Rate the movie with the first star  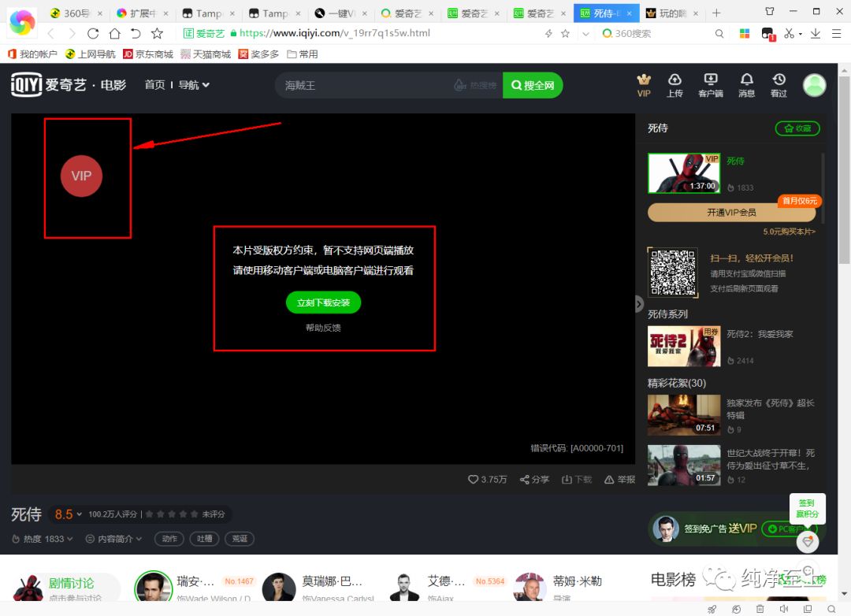(x=149, y=514)
